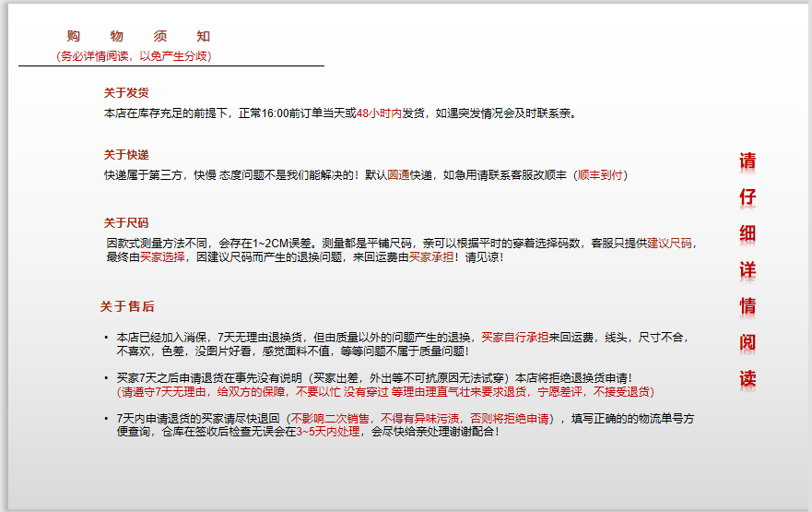The height and width of the screenshot is (512, 812).
Task: Click the vertical character 读 at the bottom right
Action: point(747,379)
